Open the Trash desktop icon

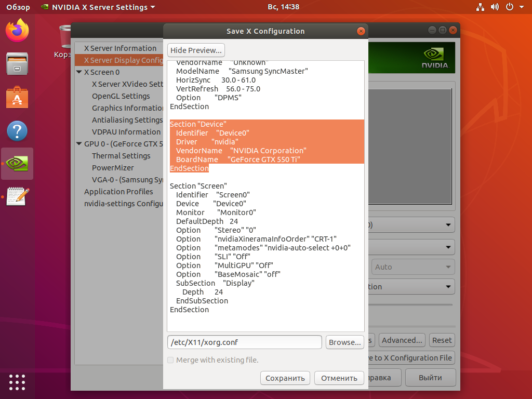tap(64, 40)
